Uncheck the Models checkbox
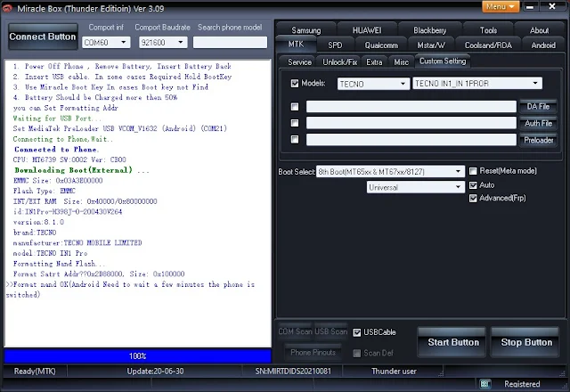Viewport: 570px width, 392px height. coord(295,83)
